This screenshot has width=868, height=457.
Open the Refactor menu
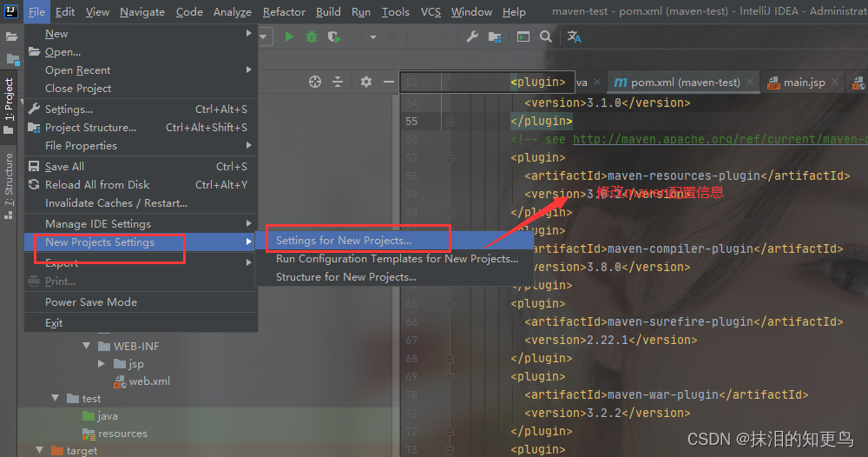tap(284, 11)
